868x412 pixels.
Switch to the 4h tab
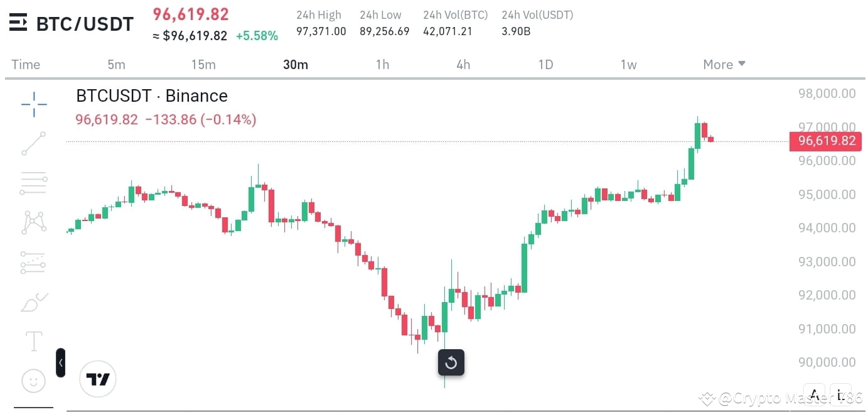pos(463,64)
